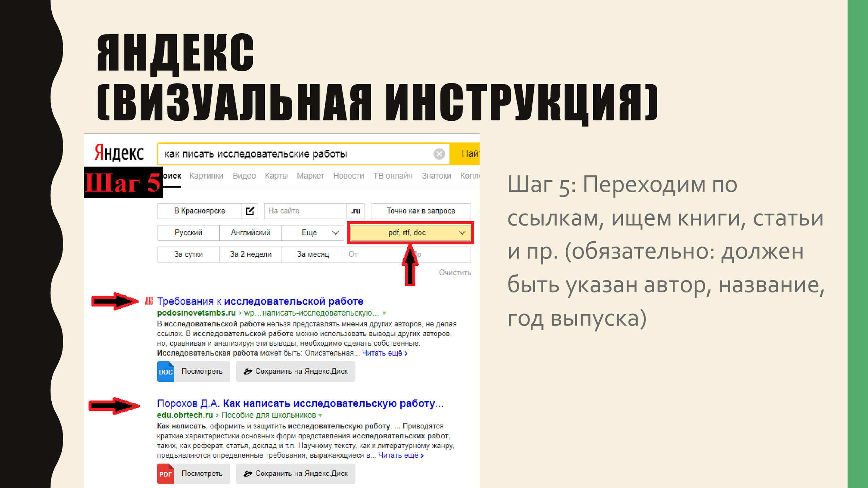Enable the Точно как в запросе filter
Screen dimensions: 868x488
421,211
